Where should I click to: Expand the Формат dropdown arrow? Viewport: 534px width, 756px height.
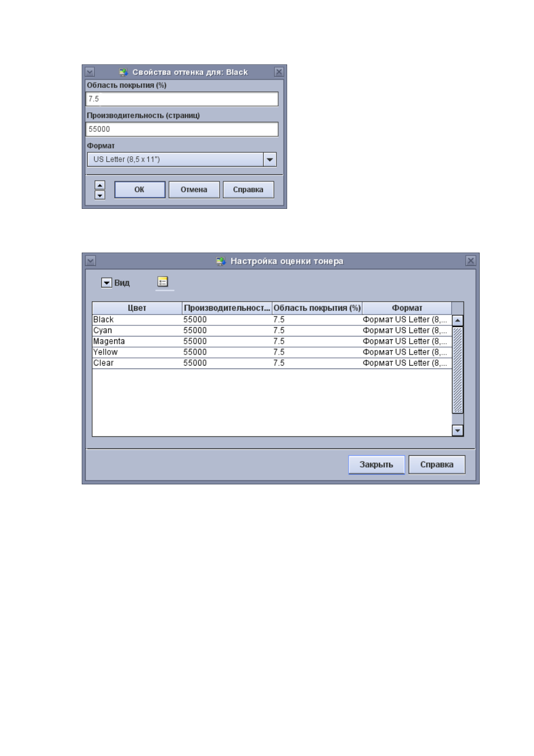[270, 160]
